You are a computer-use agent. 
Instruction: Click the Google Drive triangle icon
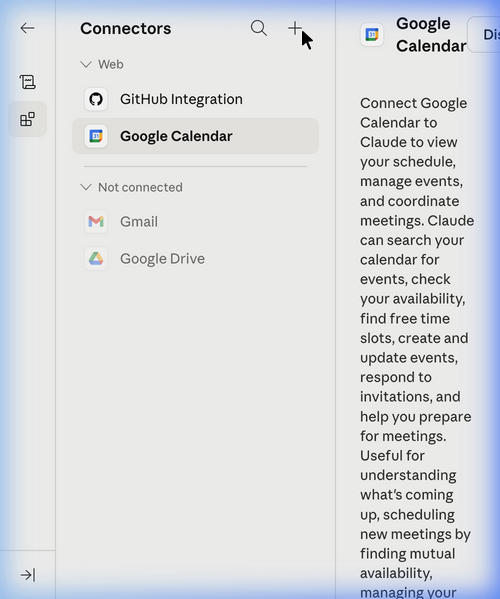(x=96, y=259)
